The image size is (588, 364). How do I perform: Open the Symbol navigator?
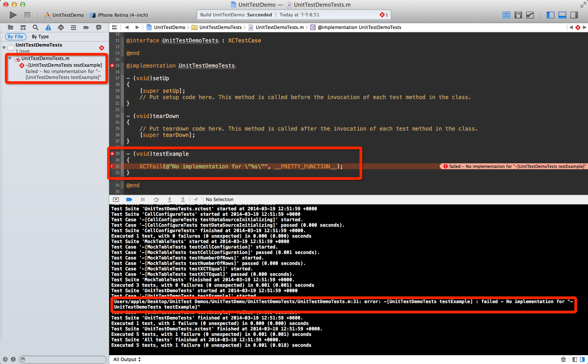23,27
